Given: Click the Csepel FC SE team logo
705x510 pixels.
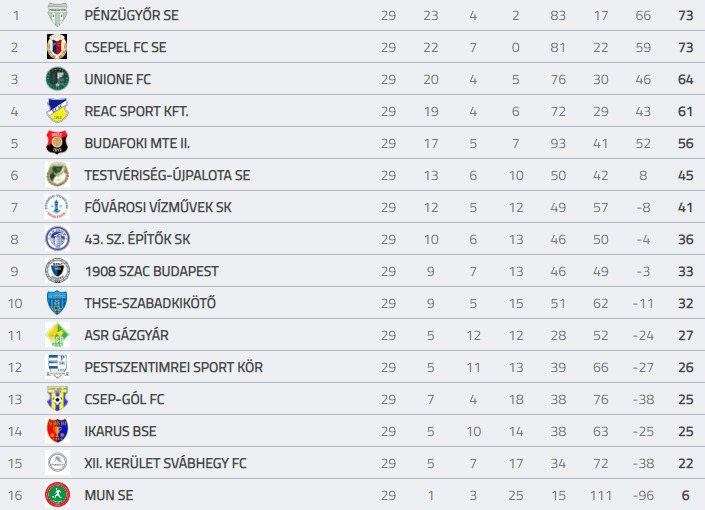Looking at the screenshot, I should pyautogui.click(x=57, y=47).
